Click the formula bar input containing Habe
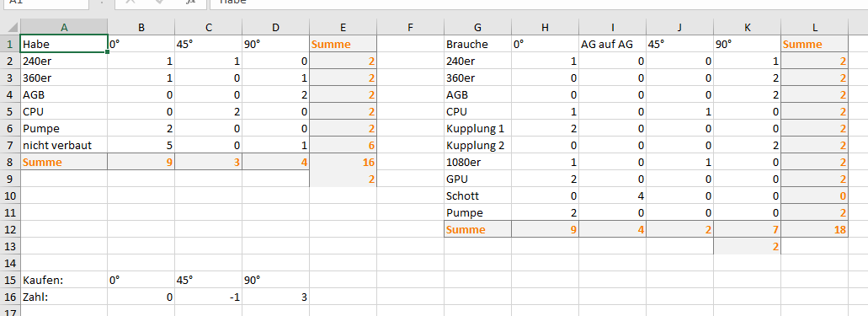 pyautogui.click(x=537, y=3)
